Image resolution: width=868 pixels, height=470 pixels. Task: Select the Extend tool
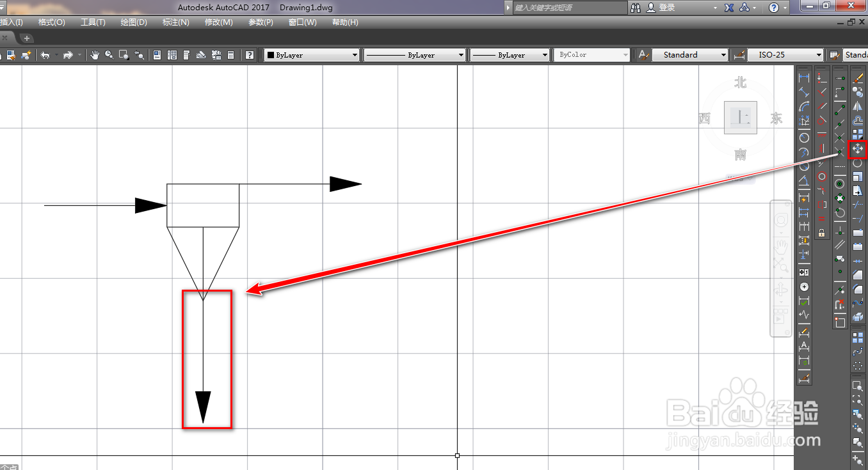click(858, 217)
